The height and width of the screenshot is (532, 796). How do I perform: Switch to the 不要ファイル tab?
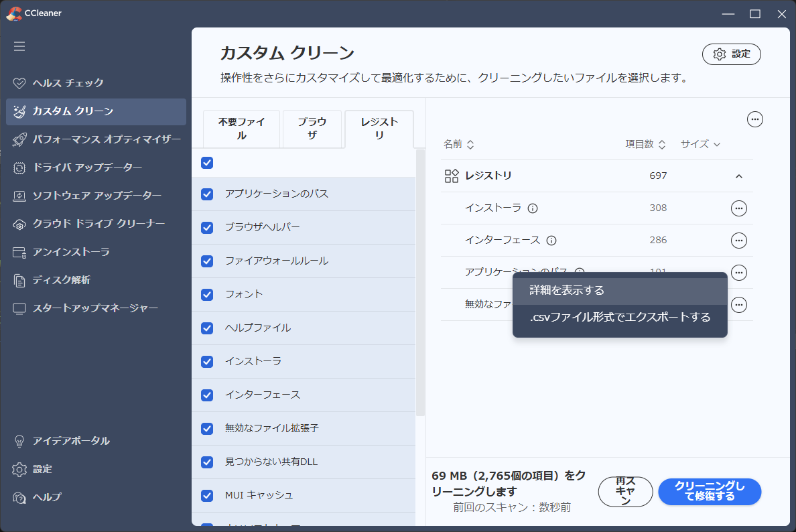tap(242, 129)
